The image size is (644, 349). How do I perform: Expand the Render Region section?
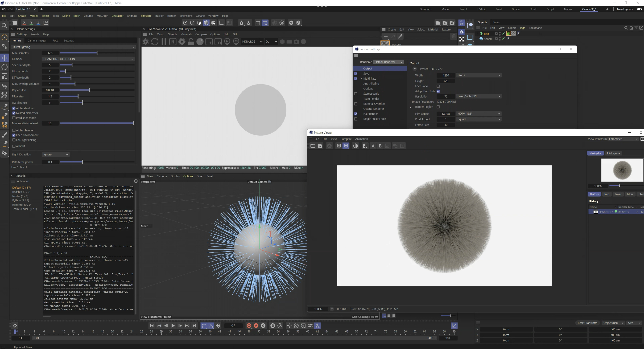point(411,107)
